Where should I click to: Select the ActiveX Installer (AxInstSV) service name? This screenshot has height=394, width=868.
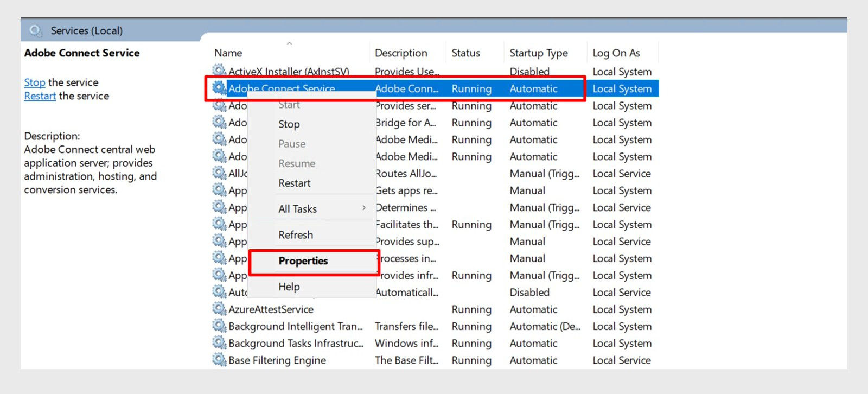(x=289, y=71)
